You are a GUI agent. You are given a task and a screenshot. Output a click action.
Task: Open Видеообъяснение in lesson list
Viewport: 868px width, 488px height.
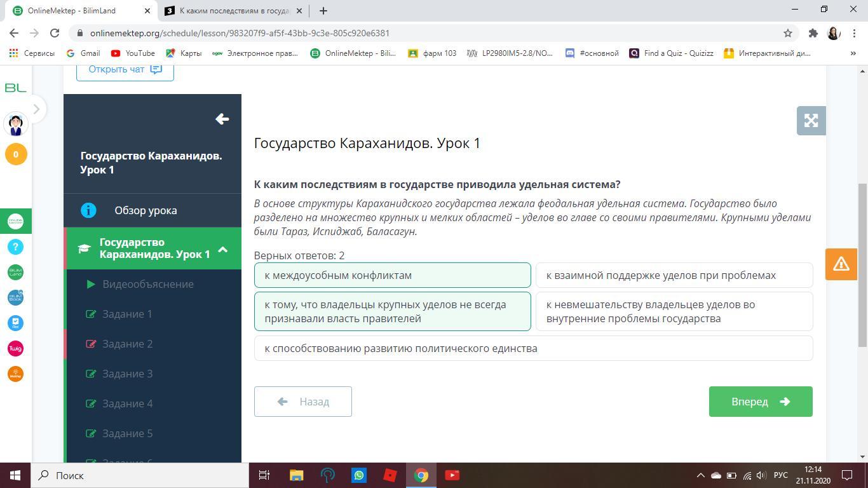click(153, 284)
